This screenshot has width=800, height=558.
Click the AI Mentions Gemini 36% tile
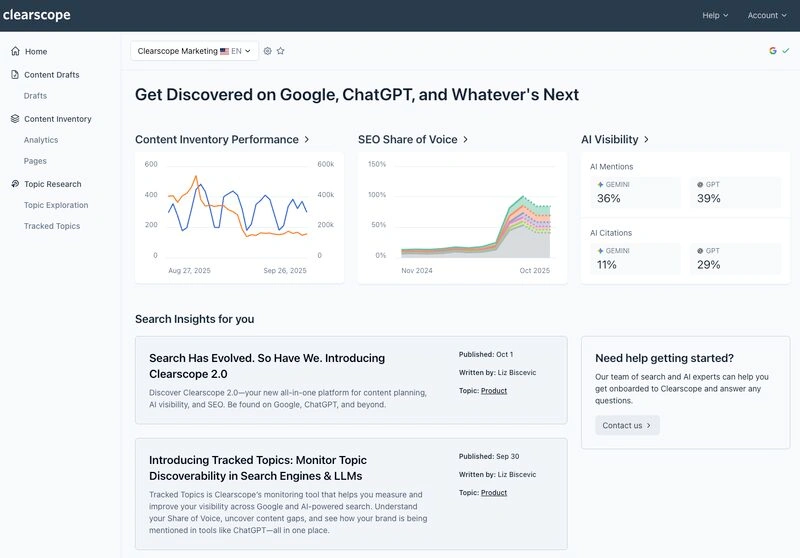[x=635, y=192]
